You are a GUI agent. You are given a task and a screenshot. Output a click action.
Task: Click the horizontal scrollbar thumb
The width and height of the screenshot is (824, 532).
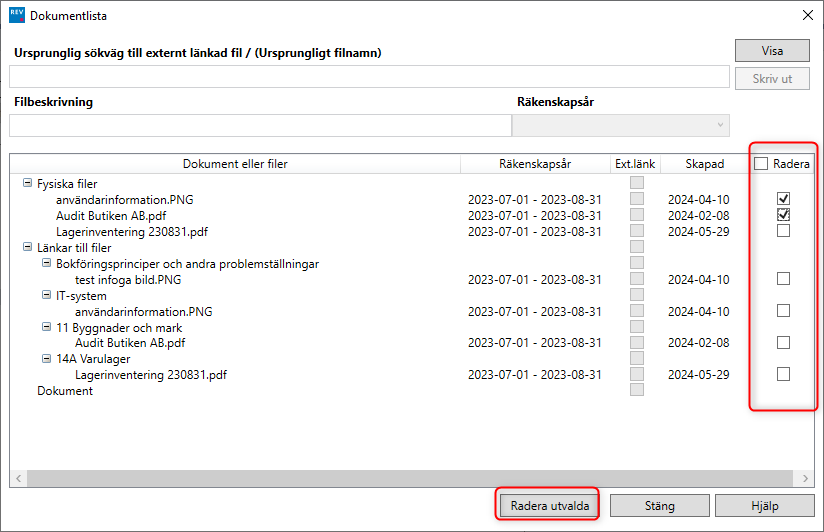410,478
